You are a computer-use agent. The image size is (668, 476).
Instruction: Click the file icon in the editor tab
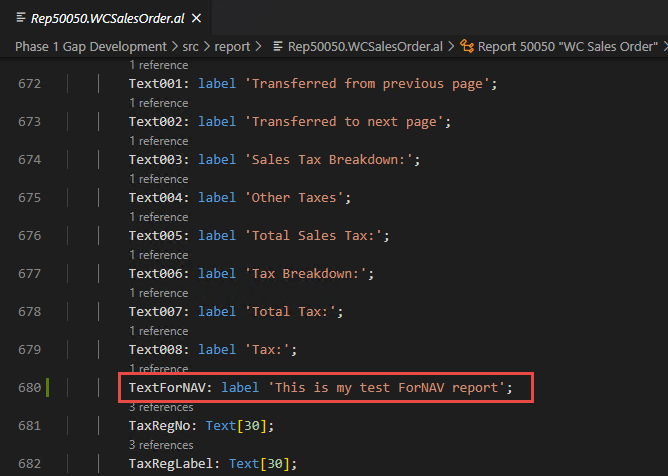(x=21, y=18)
